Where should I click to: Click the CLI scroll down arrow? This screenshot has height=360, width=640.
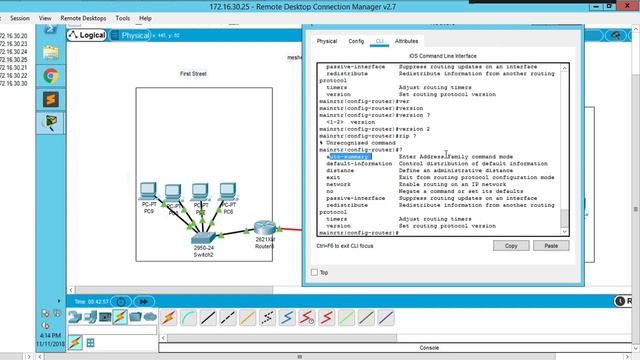pos(564,232)
